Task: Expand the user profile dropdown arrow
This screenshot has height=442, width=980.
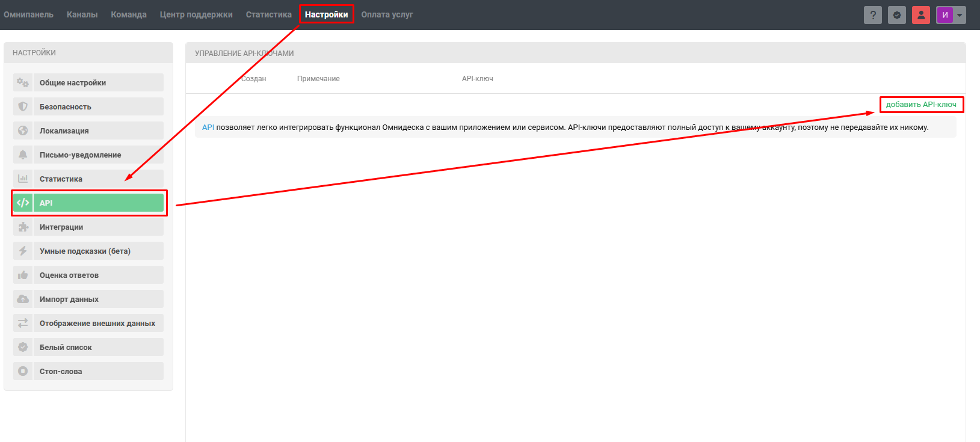Action: (x=960, y=15)
